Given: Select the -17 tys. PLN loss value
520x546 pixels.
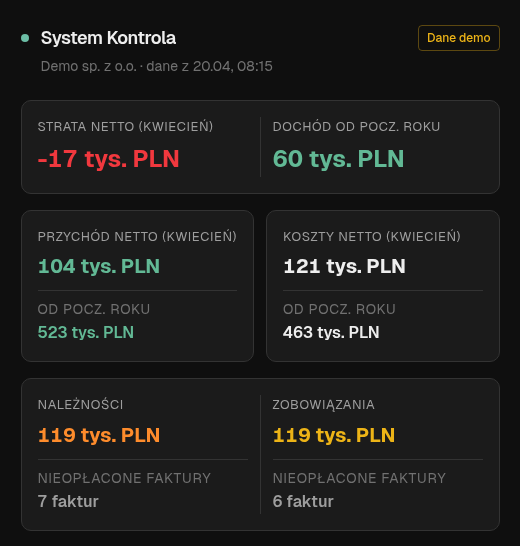Looking at the screenshot, I should coord(108,159).
